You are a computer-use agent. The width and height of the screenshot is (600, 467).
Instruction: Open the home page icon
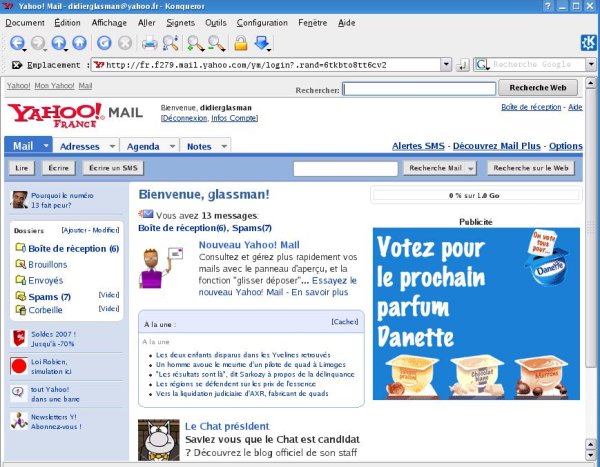[80, 43]
